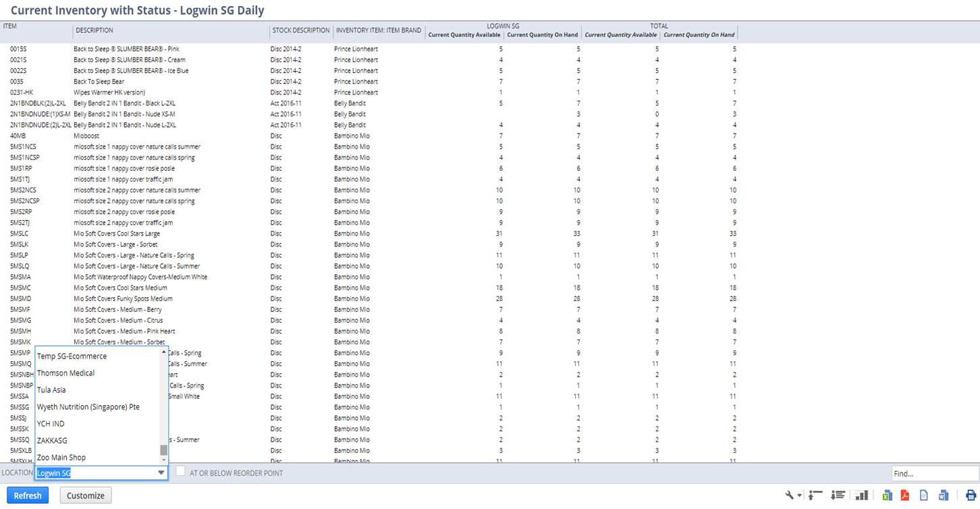This screenshot has width=980, height=509.
Task: Click Mio Soft Covers - Medium - Berry description
Action: pos(118,309)
